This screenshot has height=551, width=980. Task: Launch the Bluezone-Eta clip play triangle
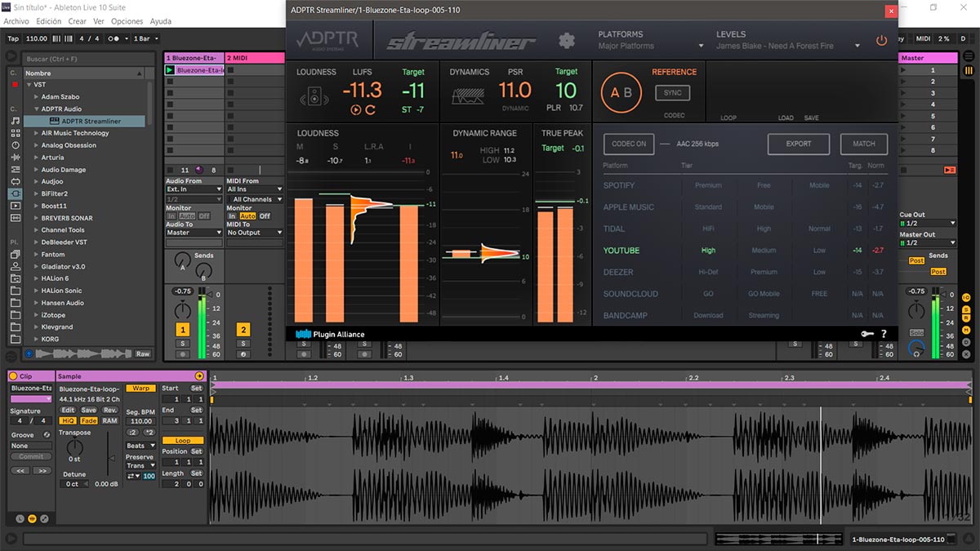[x=170, y=70]
